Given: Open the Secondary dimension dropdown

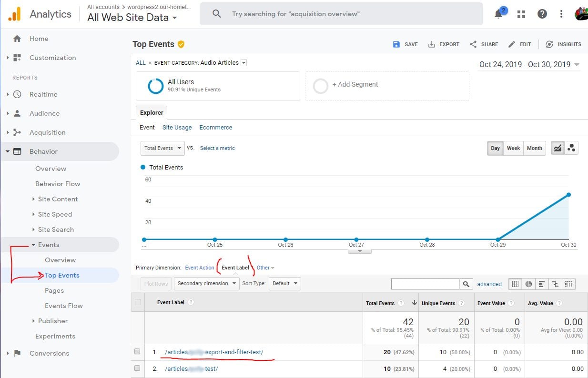Looking at the screenshot, I should point(207,284).
